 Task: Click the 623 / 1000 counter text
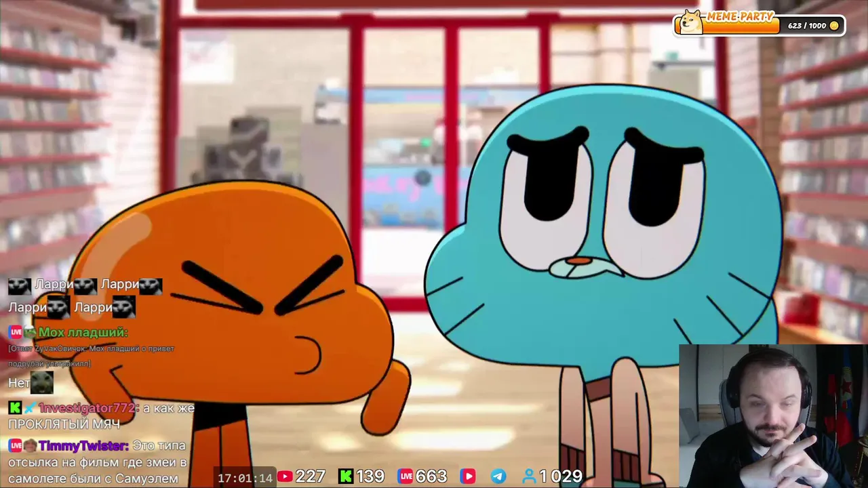click(807, 26)
